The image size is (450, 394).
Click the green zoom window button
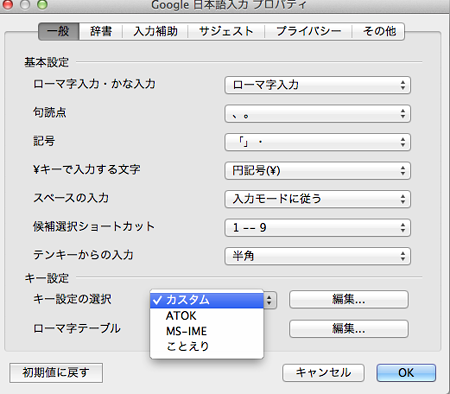tap(42, 4)
